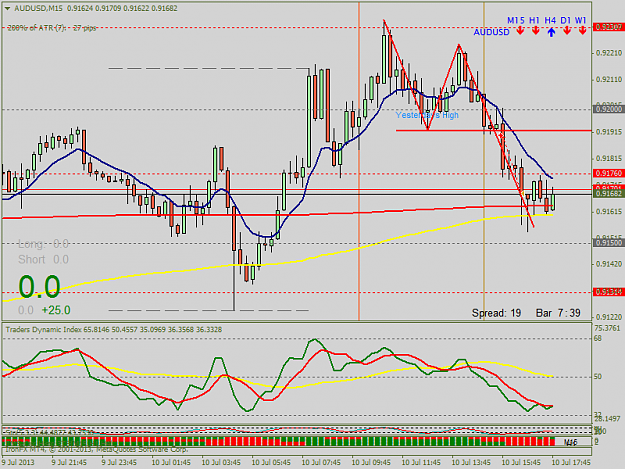Click the red 0.91760 price level tag
The image size is (625, 469).
pyautogui.click(x=608, y=173)
